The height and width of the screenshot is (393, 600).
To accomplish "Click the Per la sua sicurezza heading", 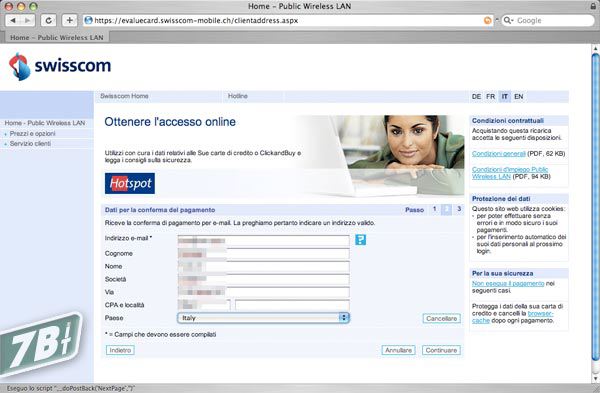I will coord(502,273).
